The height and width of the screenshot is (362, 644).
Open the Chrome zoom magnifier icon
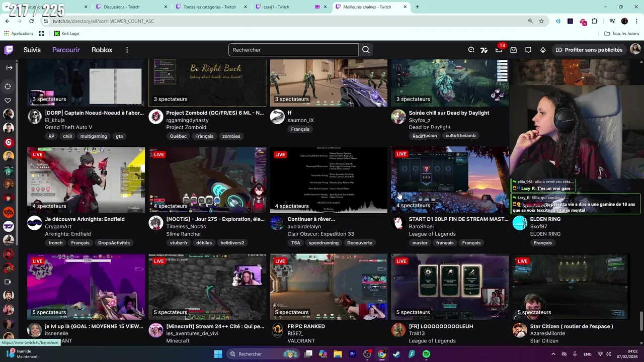pyautogui.click(x=530, y=21)
